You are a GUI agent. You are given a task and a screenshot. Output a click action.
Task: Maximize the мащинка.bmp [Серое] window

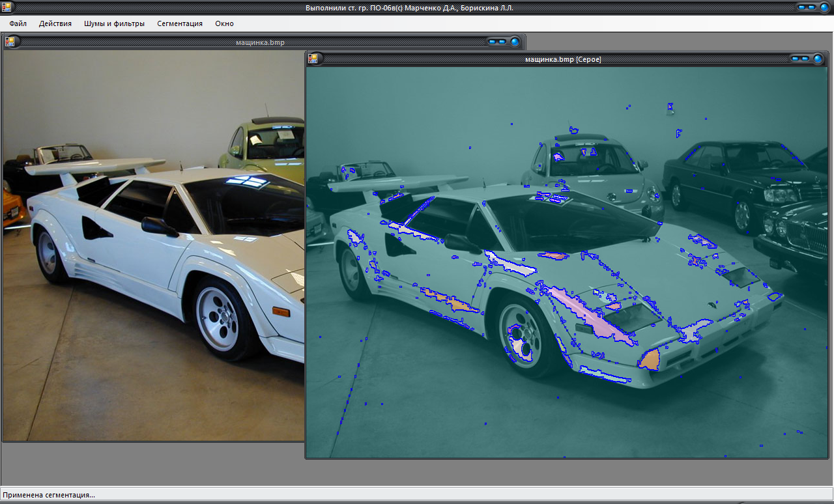(x=806, y=59)
